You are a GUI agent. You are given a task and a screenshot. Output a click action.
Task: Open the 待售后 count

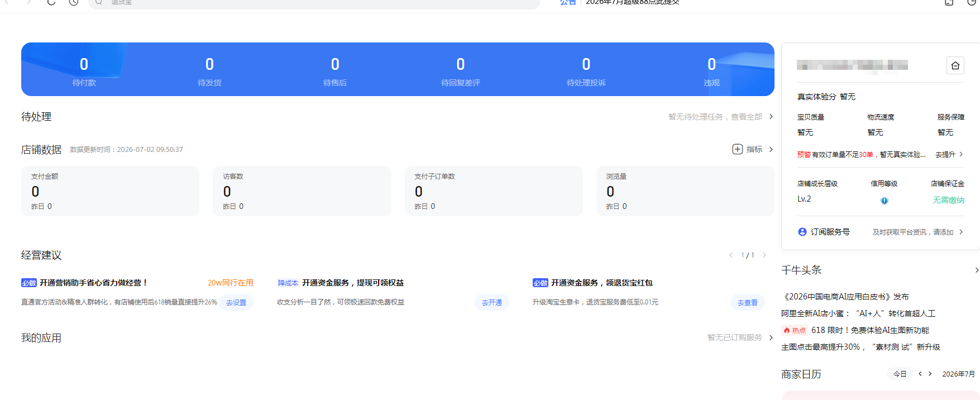(335, 72)
